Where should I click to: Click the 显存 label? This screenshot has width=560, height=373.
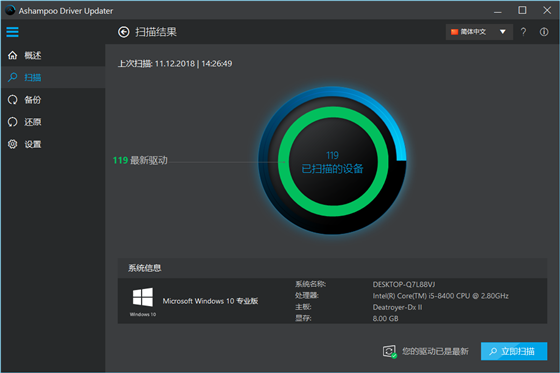click(303, 318)
